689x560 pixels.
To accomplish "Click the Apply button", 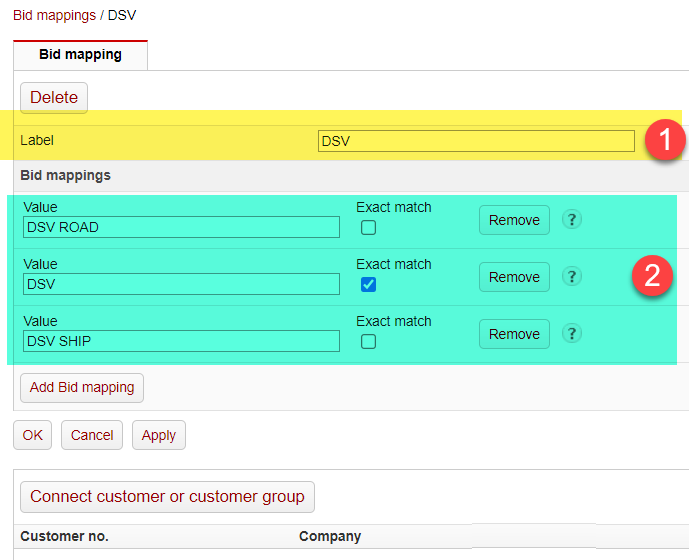I will tap(159, 435).
